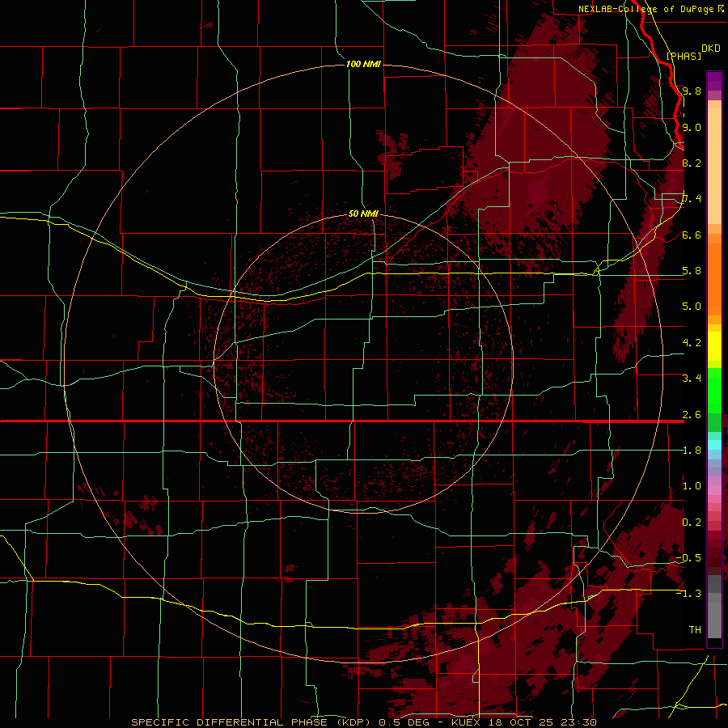Click the NEXLAB-College of DuPage credit text

point(645,9)
